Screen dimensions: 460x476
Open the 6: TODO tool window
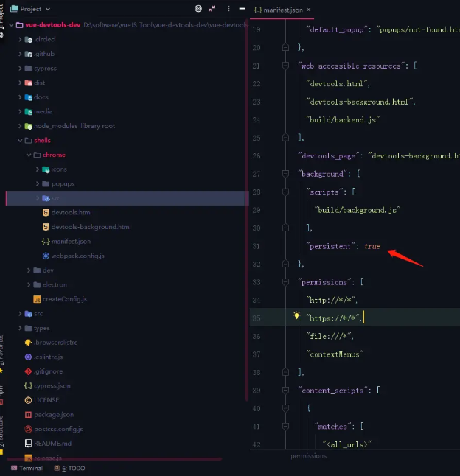click(x=69, y=468)
